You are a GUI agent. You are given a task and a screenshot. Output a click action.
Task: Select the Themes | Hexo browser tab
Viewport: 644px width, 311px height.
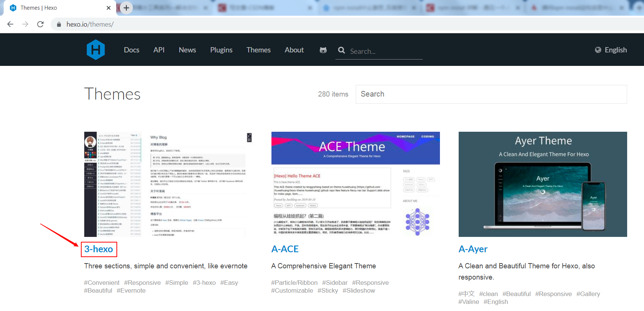(x=60, y=8)
